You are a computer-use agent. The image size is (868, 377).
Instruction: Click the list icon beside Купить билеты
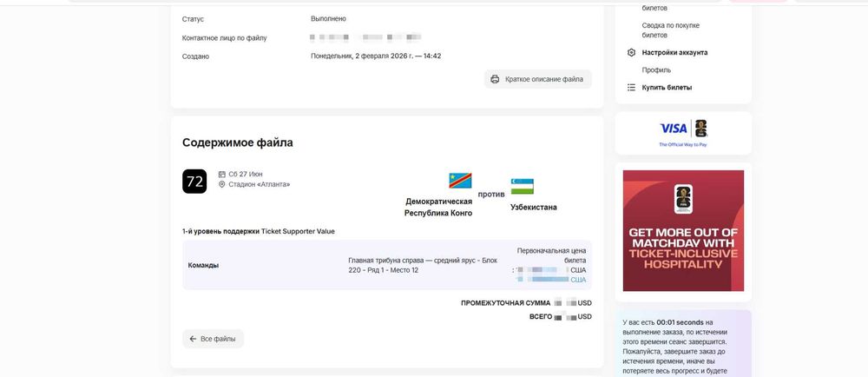tap(631, 88)
